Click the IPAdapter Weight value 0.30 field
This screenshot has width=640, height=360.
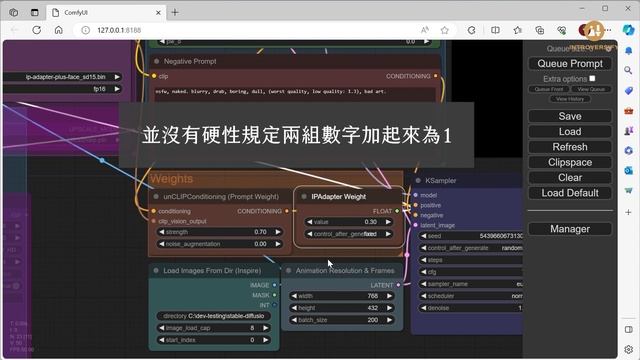tap(349, 222)
